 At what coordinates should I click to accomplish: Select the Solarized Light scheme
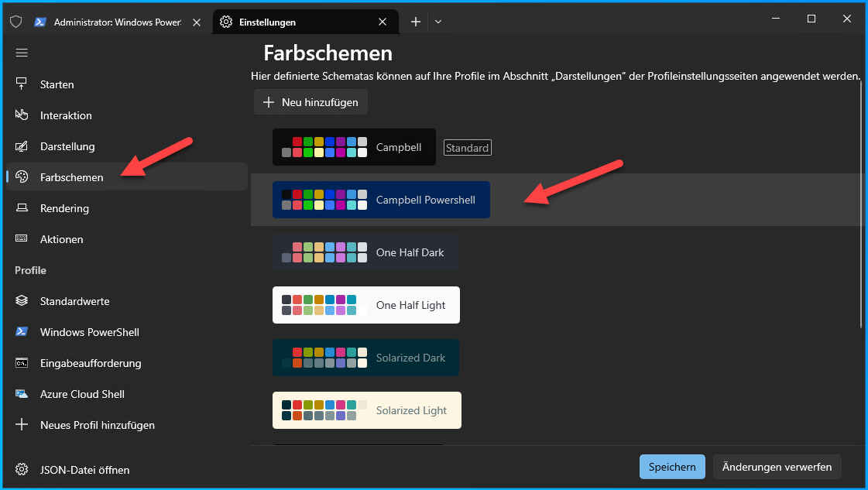366,410
